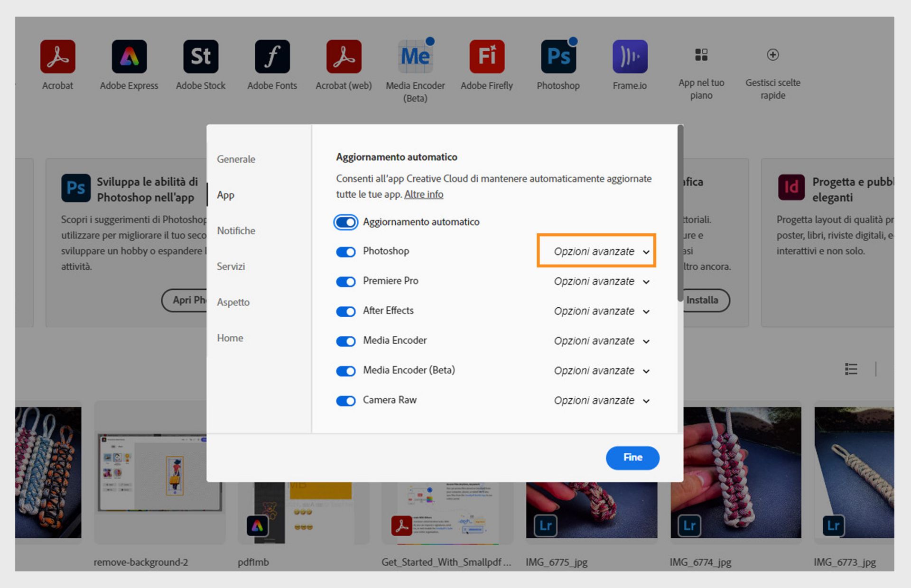The width and height of the screenshot is (911, 588).
Task: Open the Adobe Firefly app icon
Action: [x=487, y=57]
